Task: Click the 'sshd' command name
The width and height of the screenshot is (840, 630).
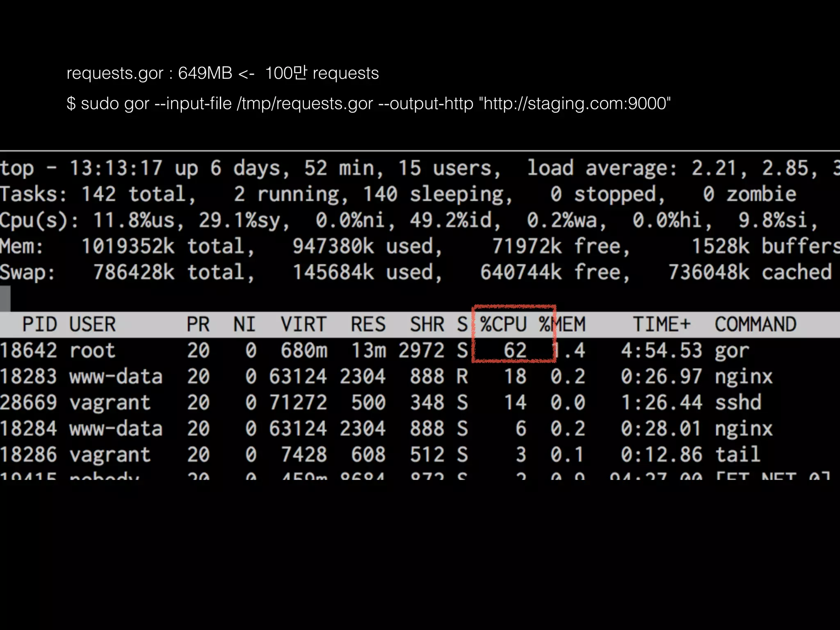Action: 738,403
